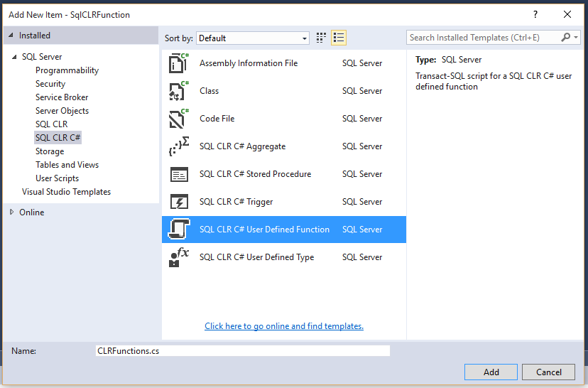Select the Server Objects category
This screenshot has height=388, width=588.
click(62, 111)
